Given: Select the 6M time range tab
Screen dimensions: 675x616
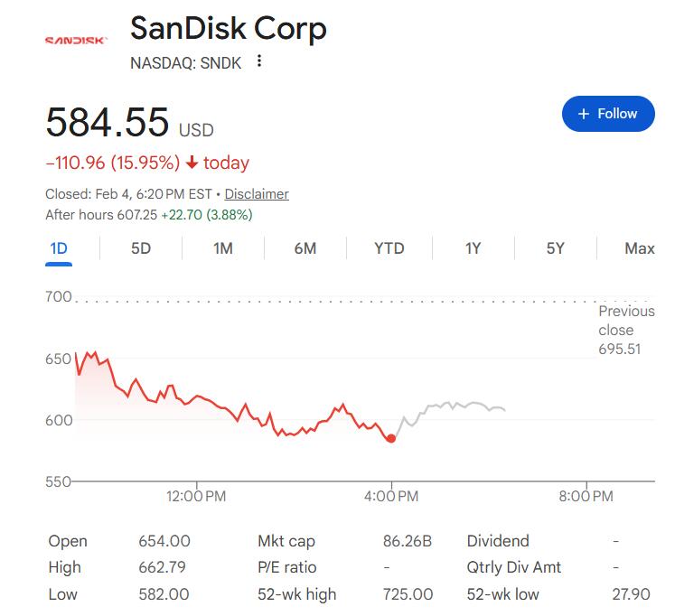Looking at the screenshot, I should click(x=305, y=248).
